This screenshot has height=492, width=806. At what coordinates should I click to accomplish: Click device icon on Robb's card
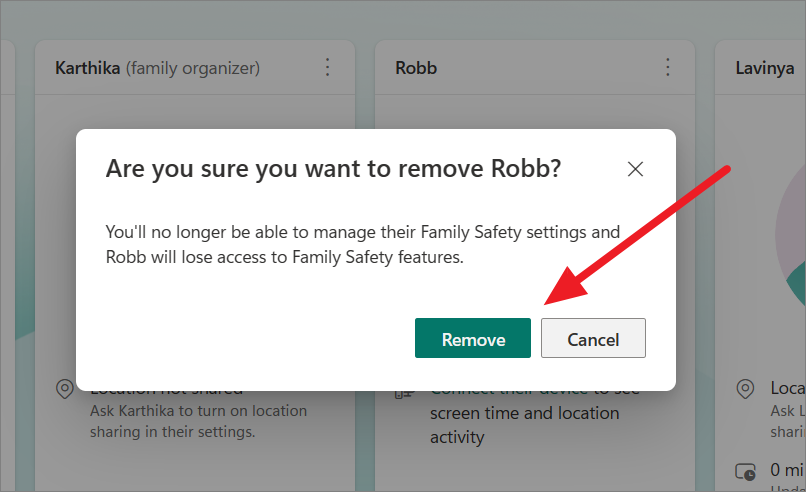point(404,394)
